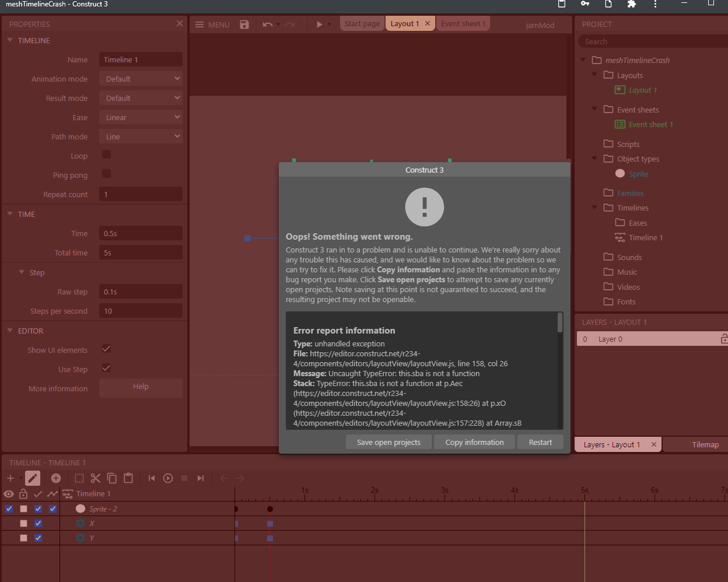Toggle Sprite - 2 track visibility checkbox

pos(9,509)
